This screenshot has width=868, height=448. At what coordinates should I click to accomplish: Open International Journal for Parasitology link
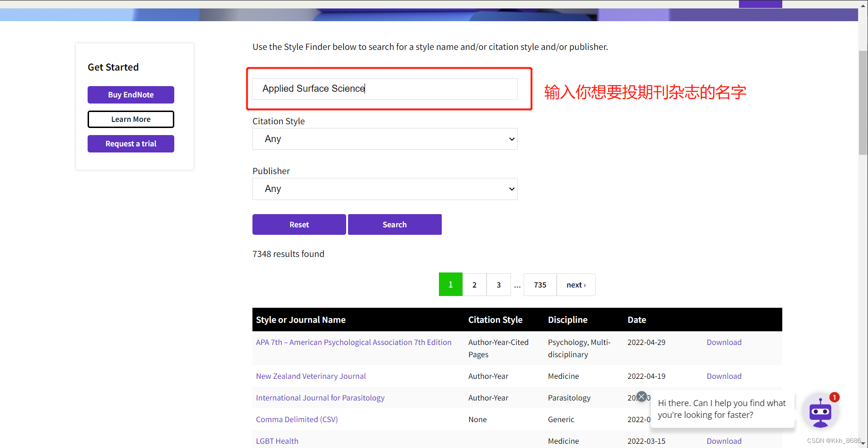pyautogui.click(x=320, y=398)
